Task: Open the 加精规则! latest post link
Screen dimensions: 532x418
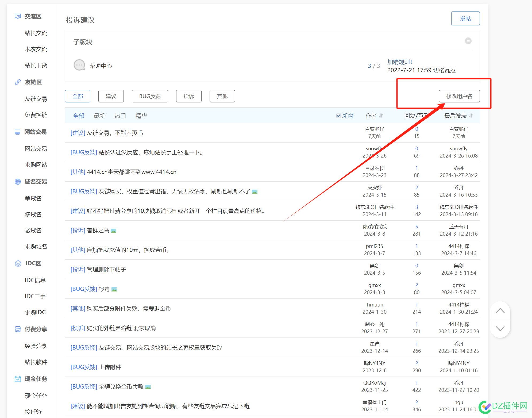Action: coord(400,62)
